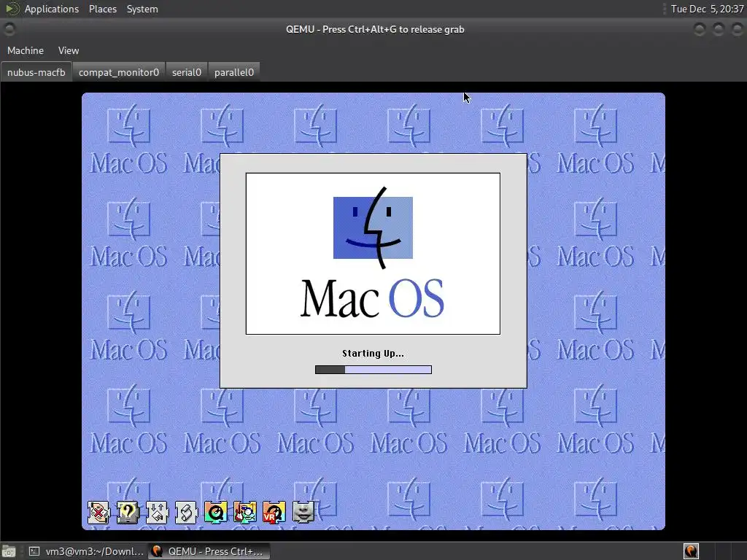Open the QEMU Machine menu
747x560 pixels.
pos(26,50)
